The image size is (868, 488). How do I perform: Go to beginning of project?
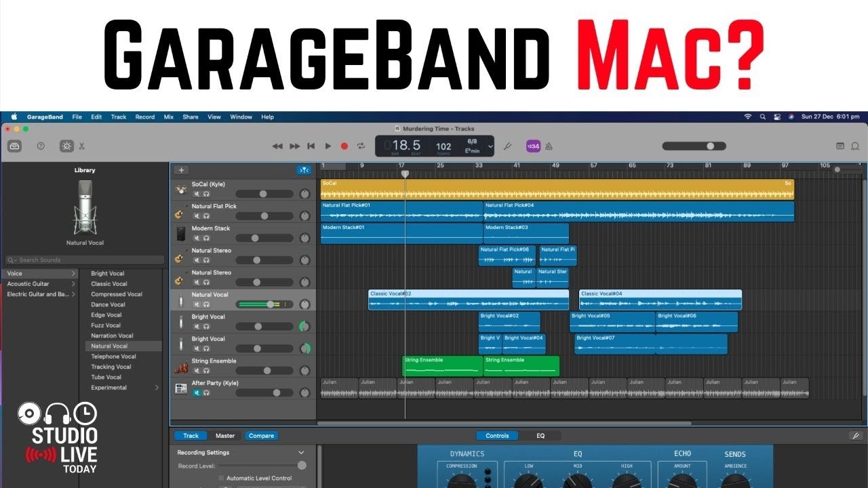[311, 146]
